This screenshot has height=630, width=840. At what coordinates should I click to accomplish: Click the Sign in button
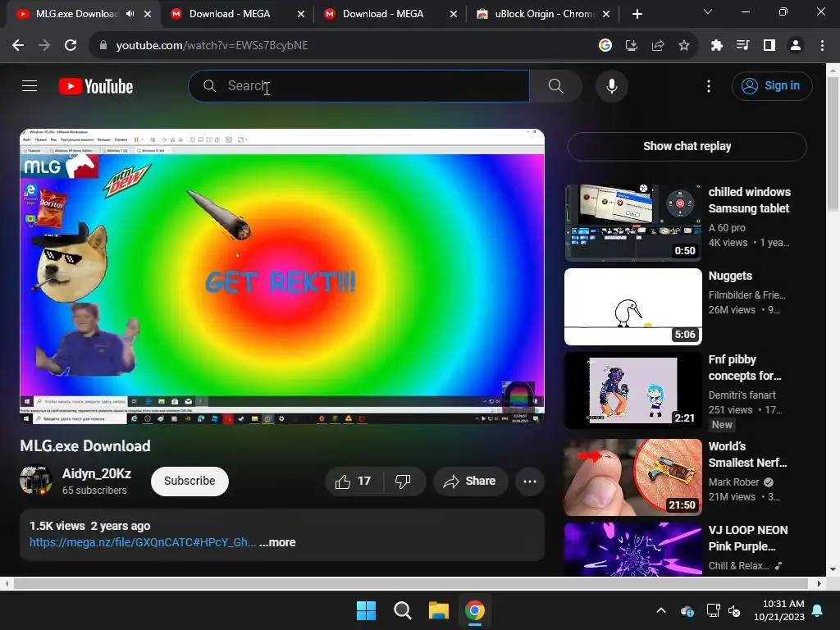[x=771, y=85]
